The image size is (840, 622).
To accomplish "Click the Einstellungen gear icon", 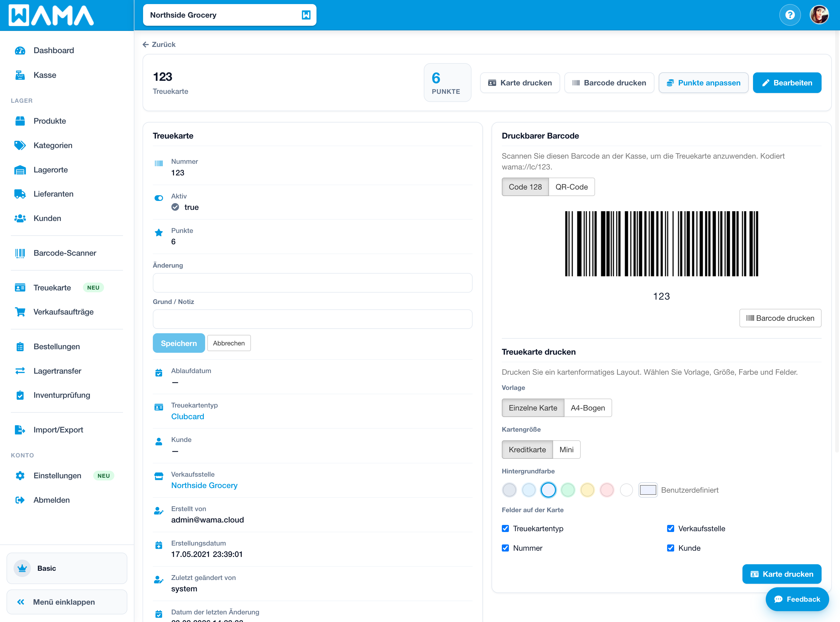I will tap(20, 476).
